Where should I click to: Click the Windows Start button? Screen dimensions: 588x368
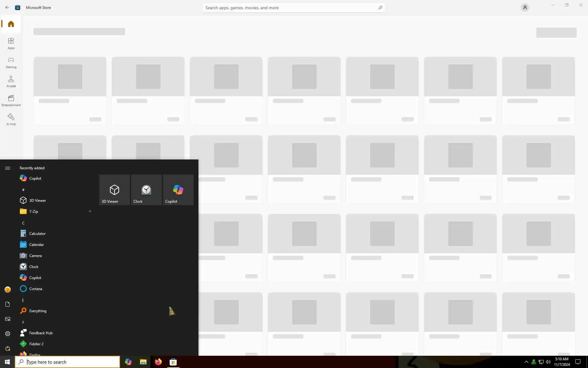(x=7, y=362)
